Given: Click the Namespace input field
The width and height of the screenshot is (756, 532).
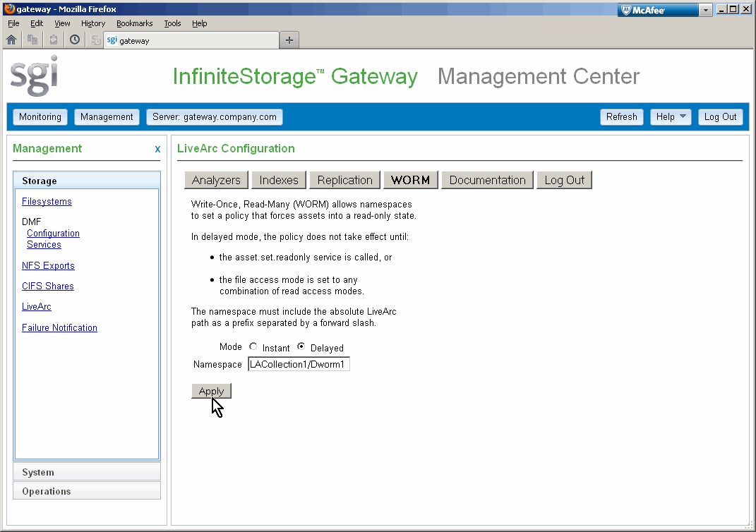Looking at the screenshot, I should tap(299, 364).
